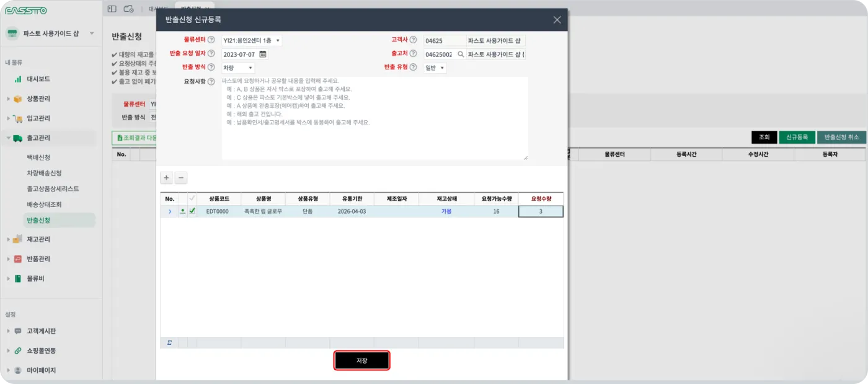Close the 반출신청 신규등록 dialog
The image size is (868, 384).
coord(557,20)
